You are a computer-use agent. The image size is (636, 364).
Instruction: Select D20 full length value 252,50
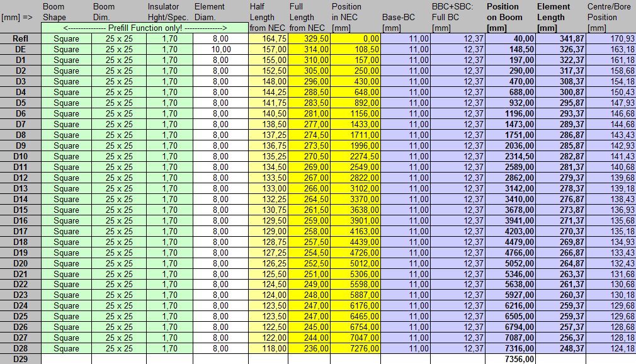tap(309, 263)
